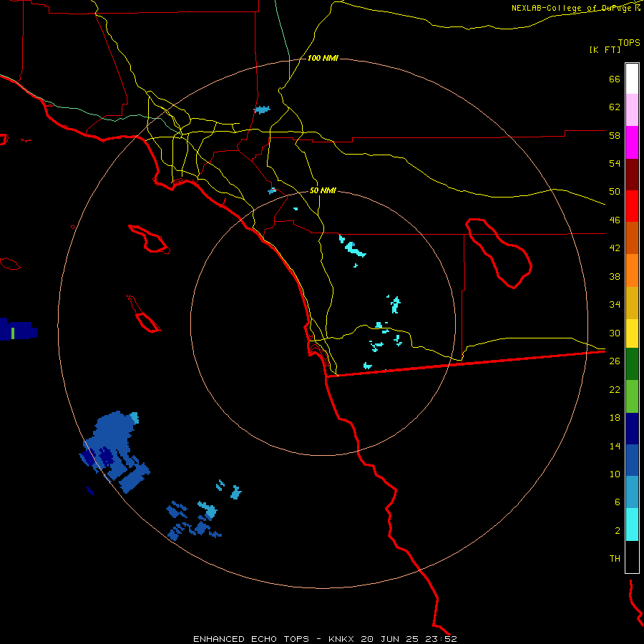Select the 30 legend value
Image resolution: width=644 pixels, height=644 pixels.
615,333
